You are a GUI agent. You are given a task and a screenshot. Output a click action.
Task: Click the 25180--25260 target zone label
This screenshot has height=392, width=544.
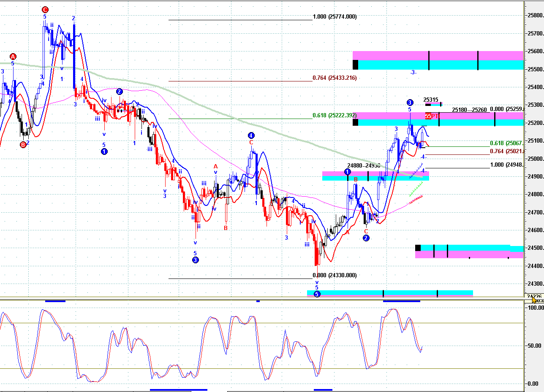click(x=469, y=110)
